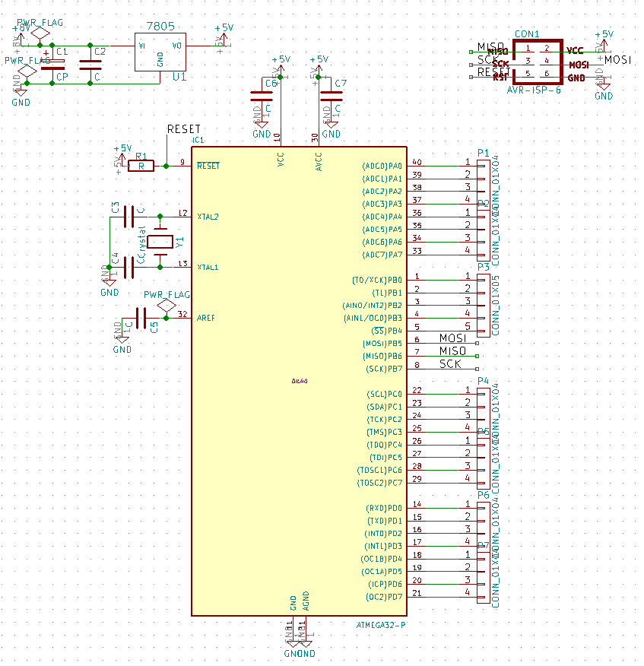644x666 pixels.
Task: Select the 7805 voltage regulator symbol U1
Action: 160,52
